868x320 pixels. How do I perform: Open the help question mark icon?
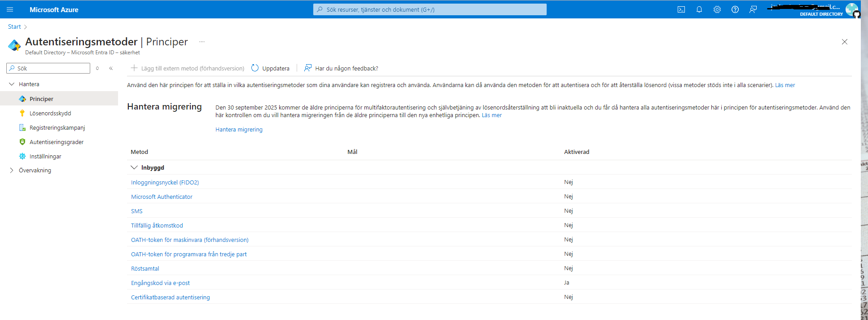click(x=735, y=9)
